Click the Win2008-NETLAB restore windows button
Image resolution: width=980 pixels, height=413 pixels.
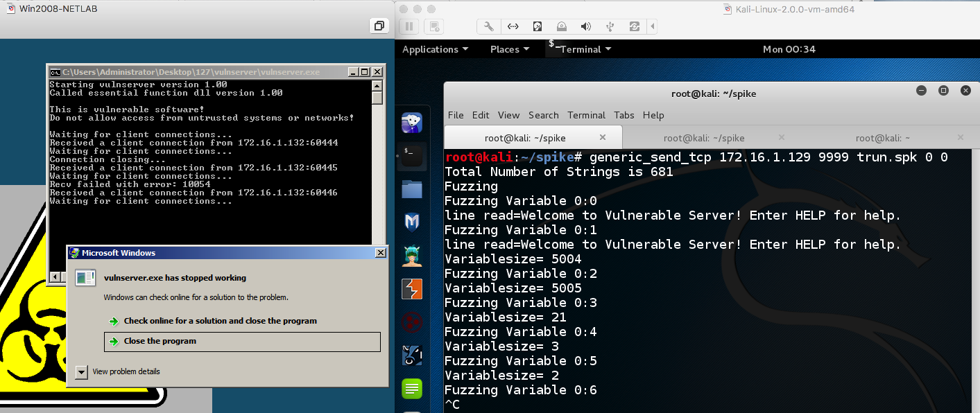point(379,26)
